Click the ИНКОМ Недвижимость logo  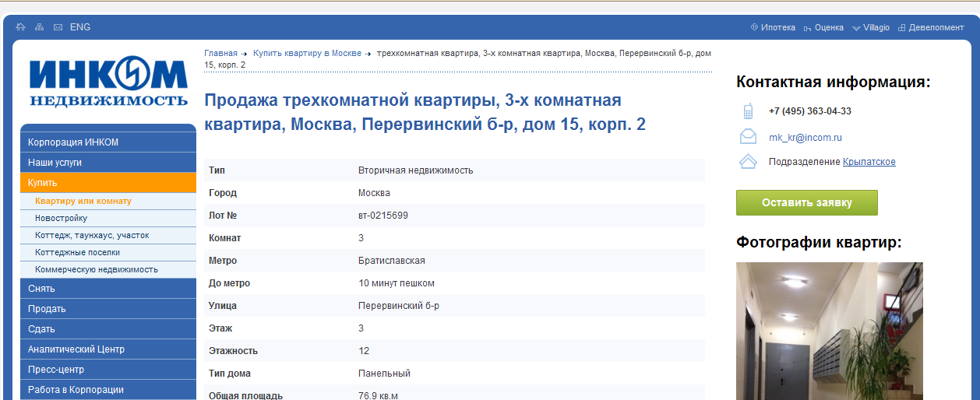(x=109, y=81)
